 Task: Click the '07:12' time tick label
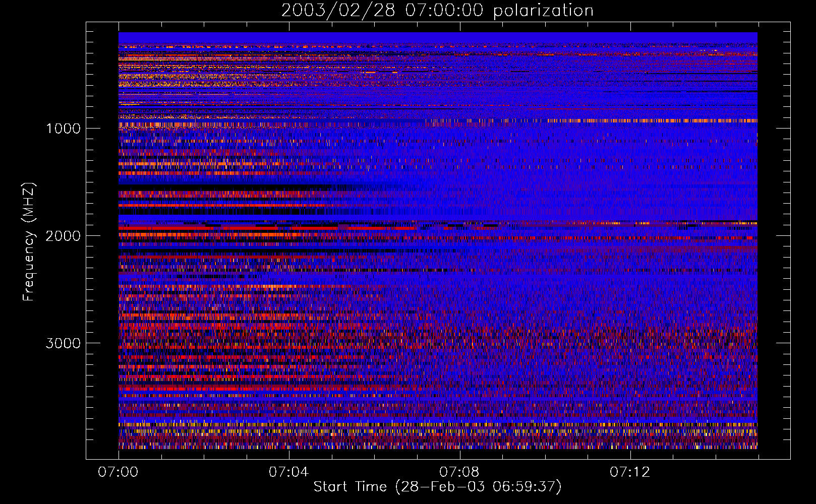tap(630, 472)
